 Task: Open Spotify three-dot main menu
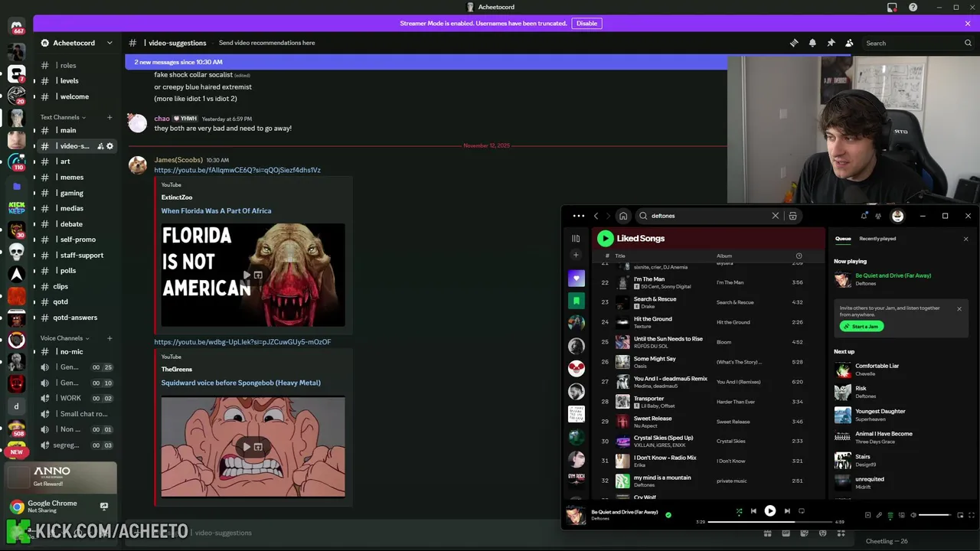click(579, 216)
